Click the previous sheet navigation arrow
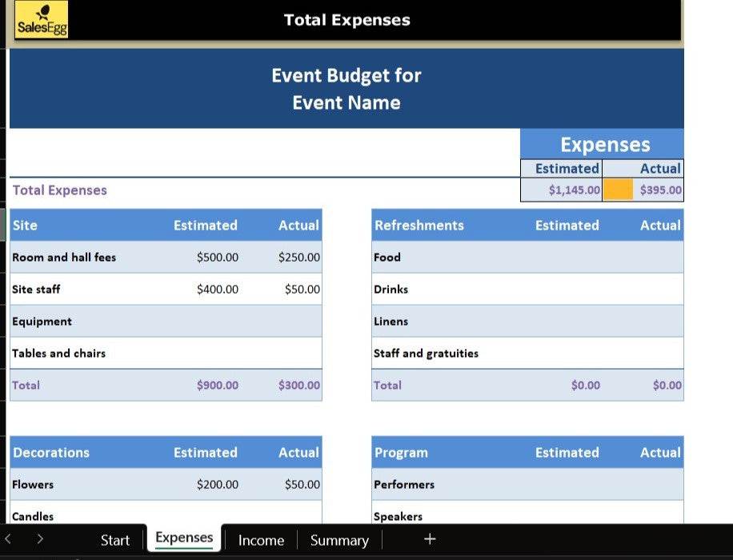 point(8,540)
